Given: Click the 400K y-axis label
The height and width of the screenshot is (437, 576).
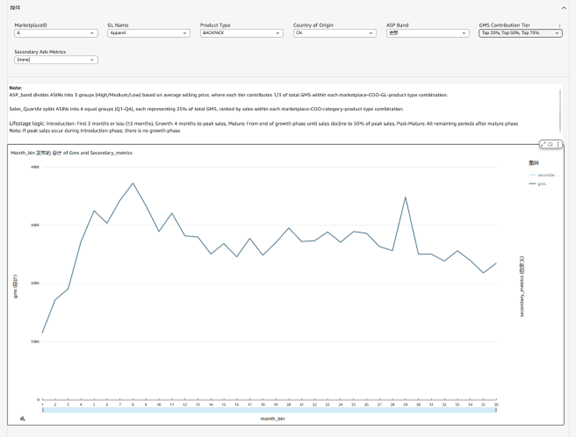Looking at the screenshot, I should click(x=35, y=167).
